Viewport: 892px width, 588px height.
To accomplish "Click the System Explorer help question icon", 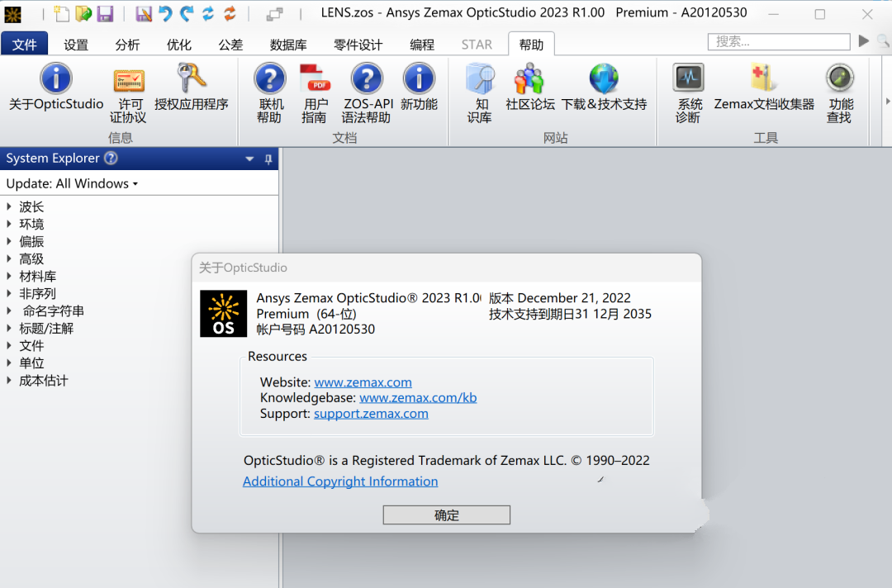I will click(111, 158).
